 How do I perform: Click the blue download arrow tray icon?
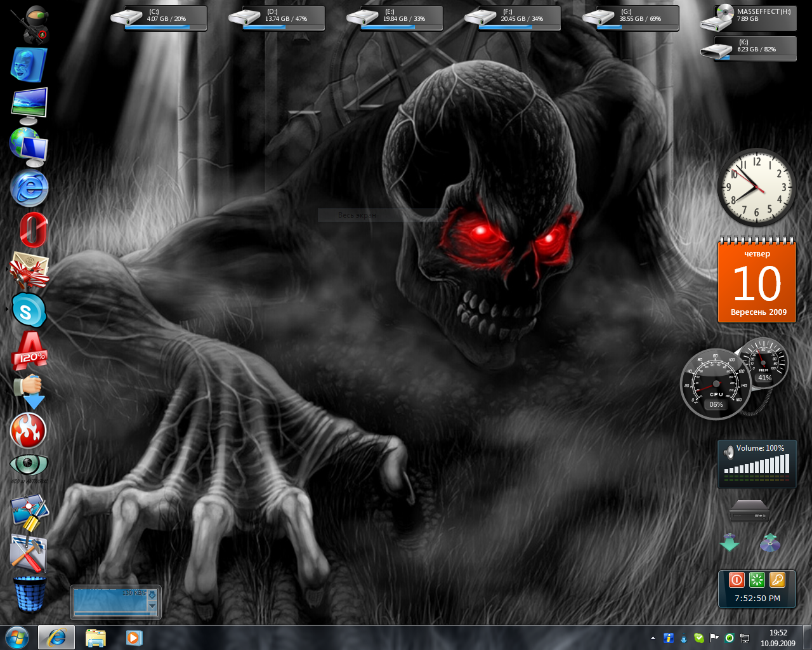point(684,639)
